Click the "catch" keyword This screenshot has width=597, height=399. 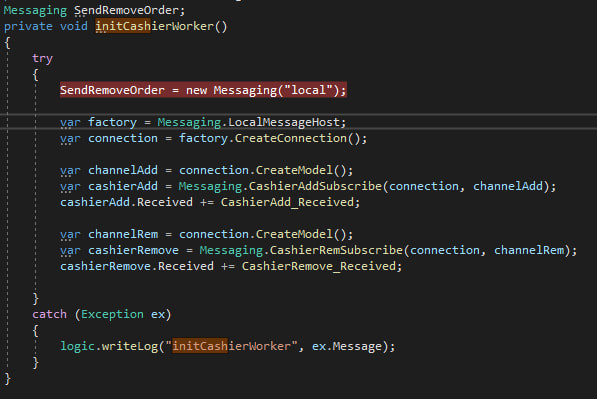pyautogui.click(x=49, y=314)
